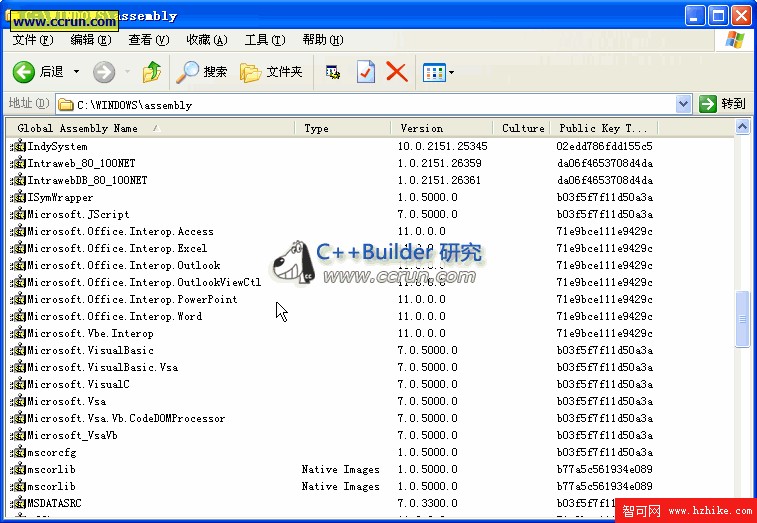Click the vertical scrollbar thumb
Image resolution: width=757 pixels, height=523 pixels.
(x=742, y=319)
